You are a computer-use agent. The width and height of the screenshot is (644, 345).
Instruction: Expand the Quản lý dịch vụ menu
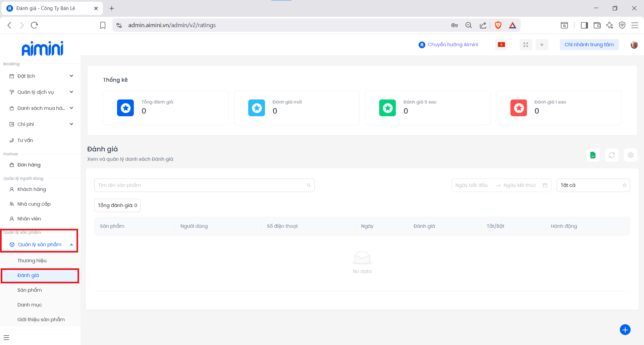click(x=40, y=92)
